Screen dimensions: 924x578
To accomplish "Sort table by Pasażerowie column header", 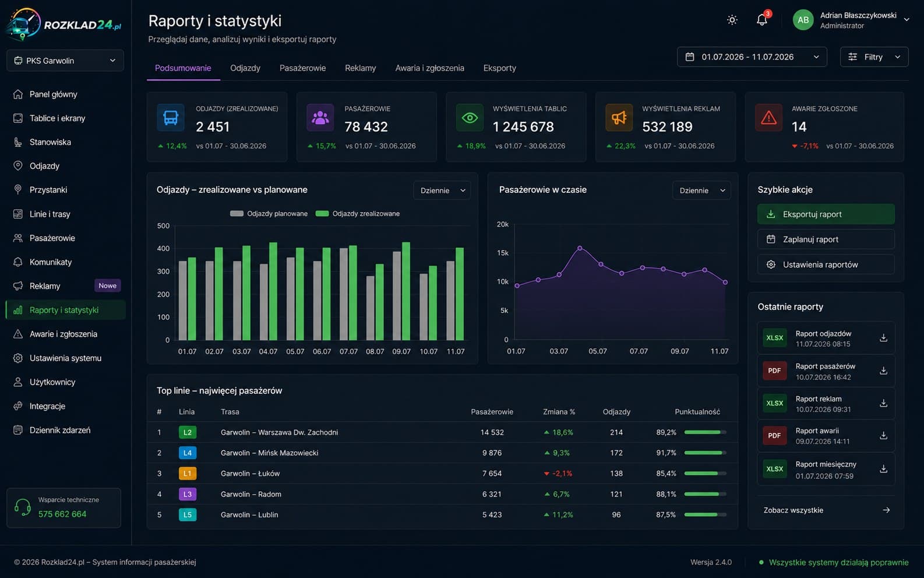I will 492,412.
